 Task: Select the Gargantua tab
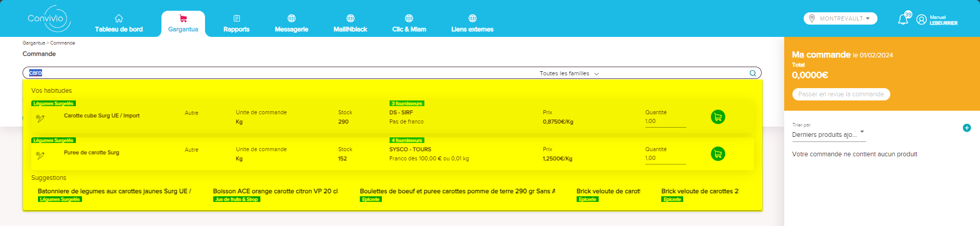tap(183, 24)
